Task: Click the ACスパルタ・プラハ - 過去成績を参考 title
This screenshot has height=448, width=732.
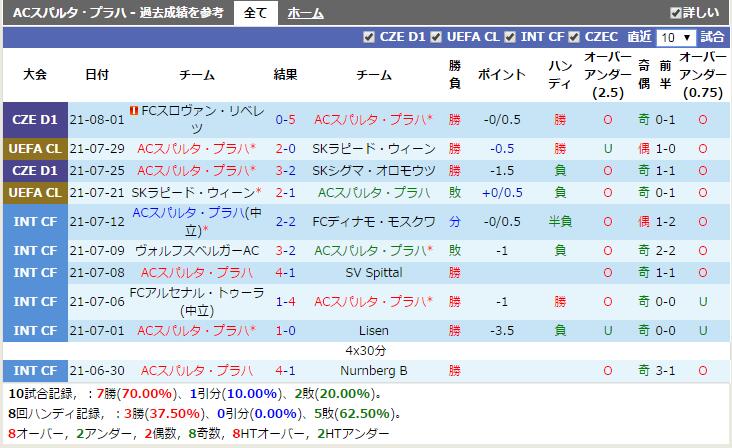Action: click(118, 13)
